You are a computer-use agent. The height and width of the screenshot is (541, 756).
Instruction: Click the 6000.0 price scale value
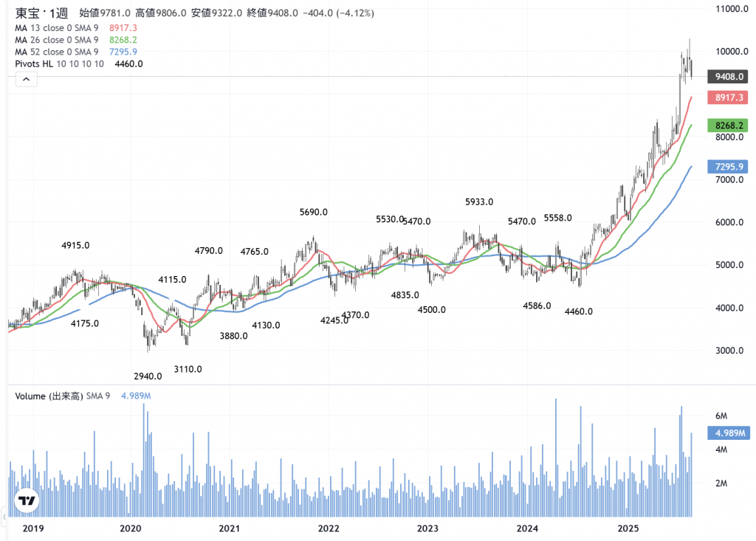[x=729, y=222]
